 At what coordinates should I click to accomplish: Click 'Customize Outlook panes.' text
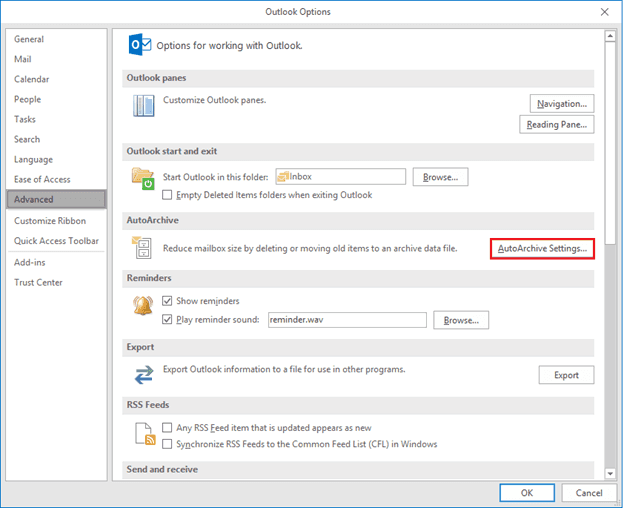point(214,100)
